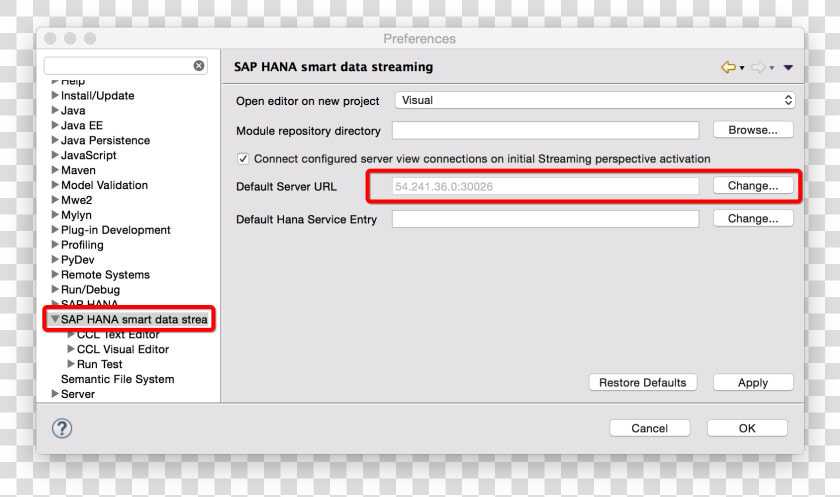Expand the JavaScript node
This screenshot has height=497, width=840.
tap(55, 155)
